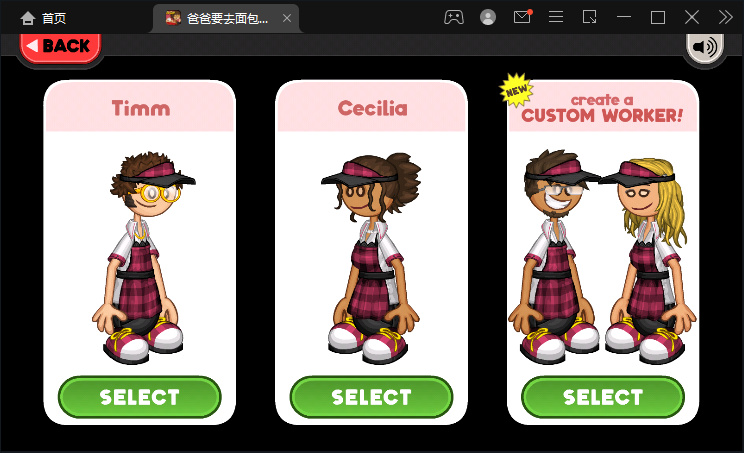Click the Cecilia character image
The width and height of the screenshot is (744, 453).
point(373,258)
